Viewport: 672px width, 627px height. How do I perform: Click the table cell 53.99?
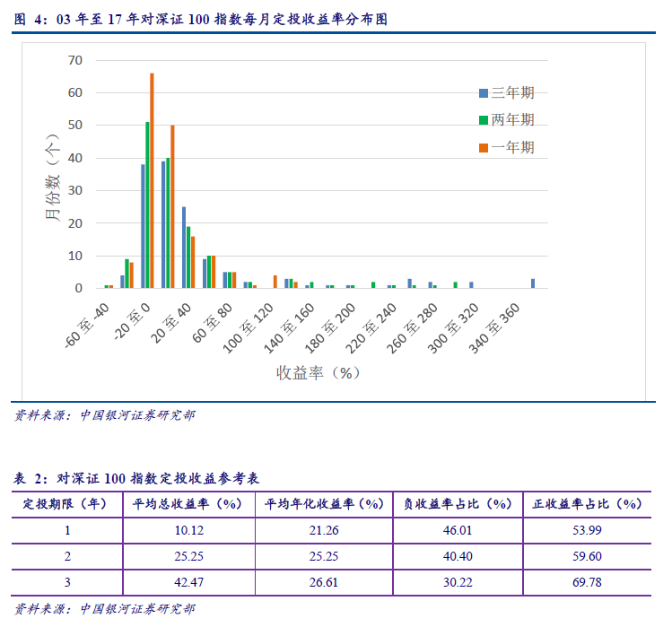coord(587,530)
